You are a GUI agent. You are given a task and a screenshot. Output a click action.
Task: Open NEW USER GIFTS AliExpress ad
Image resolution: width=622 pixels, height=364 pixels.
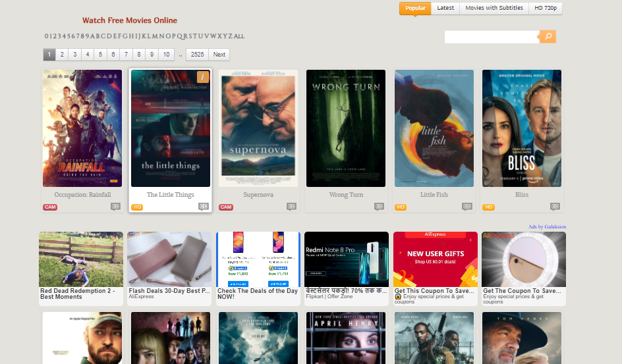click(x=435, y=269)
